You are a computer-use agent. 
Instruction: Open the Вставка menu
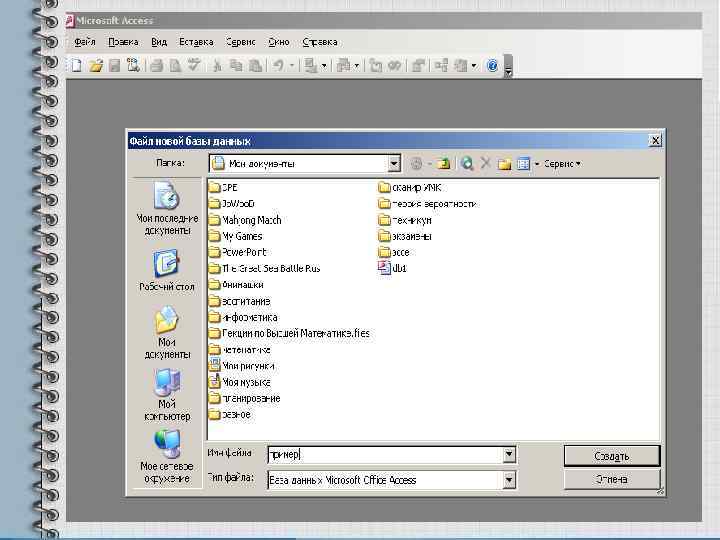(196, 42)
